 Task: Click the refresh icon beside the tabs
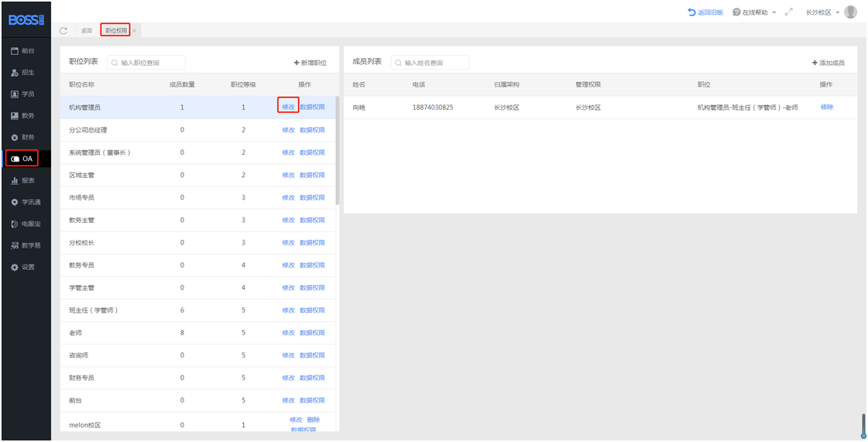tap(63, 30)
